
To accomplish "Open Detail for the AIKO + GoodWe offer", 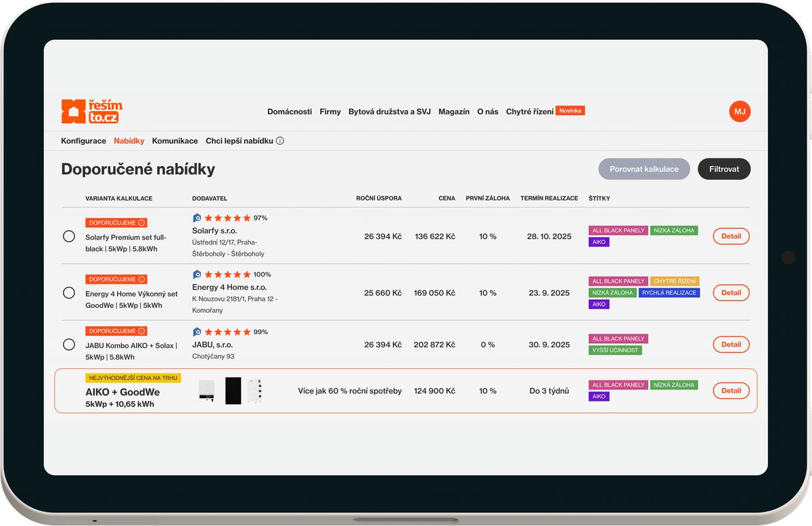I will [x=731, y=391].
